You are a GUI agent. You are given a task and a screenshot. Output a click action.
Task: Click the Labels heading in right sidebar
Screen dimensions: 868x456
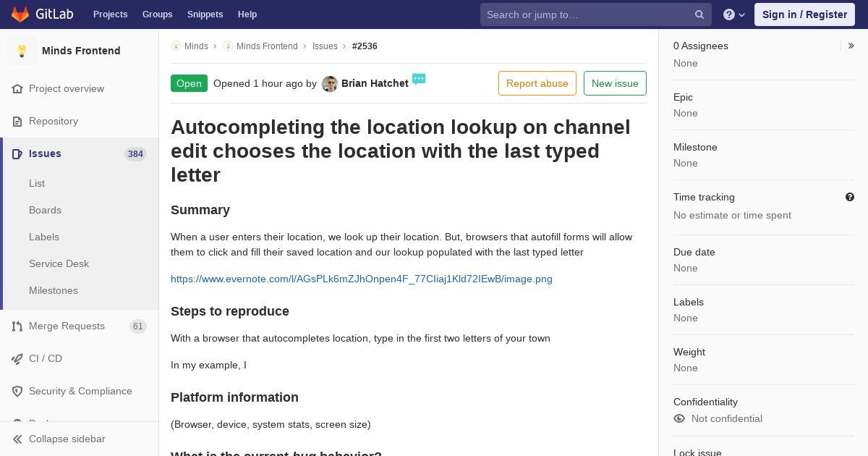(x=689, y=302)
